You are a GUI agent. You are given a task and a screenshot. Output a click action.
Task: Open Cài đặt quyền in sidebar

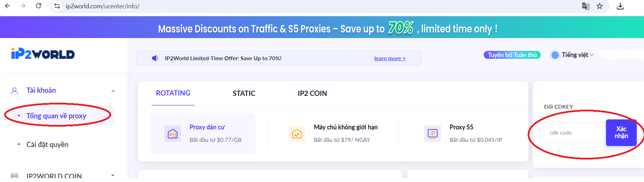pos(47,145)
